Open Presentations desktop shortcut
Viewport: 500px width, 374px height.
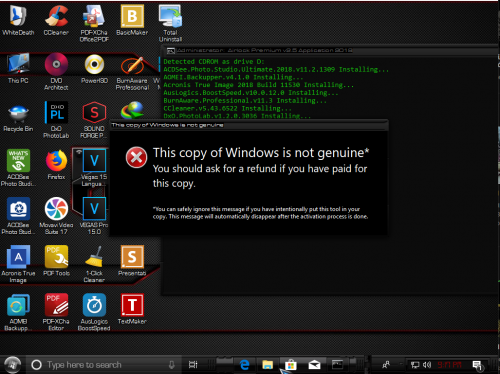click(132, 261)
